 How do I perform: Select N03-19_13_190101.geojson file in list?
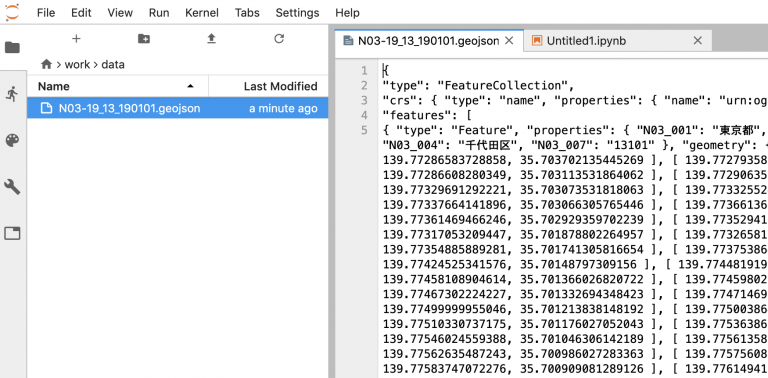[x=178, y=108]
